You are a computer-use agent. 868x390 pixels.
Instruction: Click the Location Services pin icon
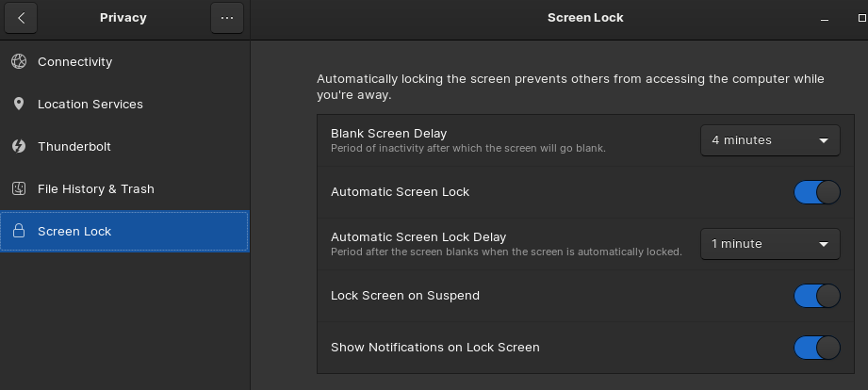point(19,104)
